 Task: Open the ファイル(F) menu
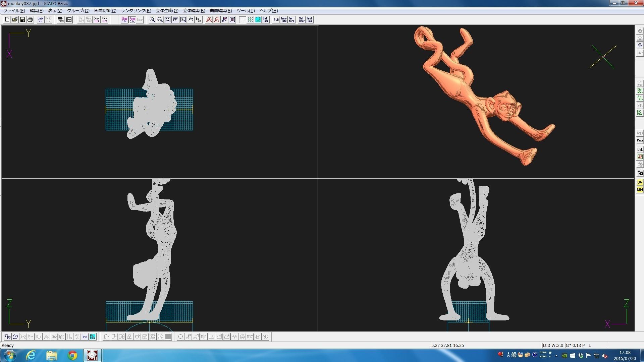pos(14,11)
